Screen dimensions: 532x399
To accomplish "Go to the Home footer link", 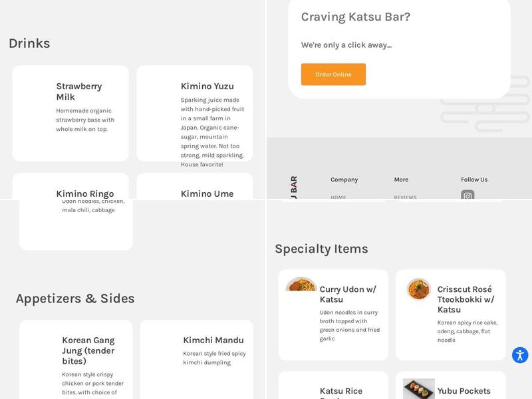I will click(x=338, y=197).
